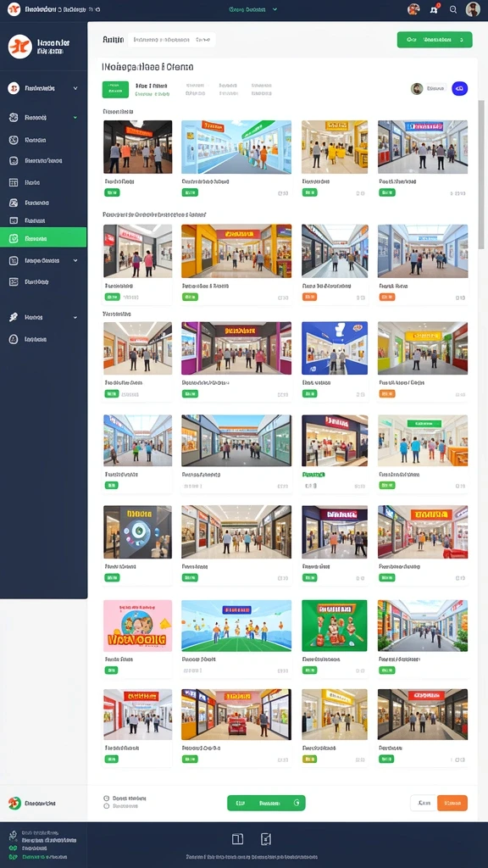This screenshot has height=868, width=488.
Task: Click the orange button at bottom right
Action: [x=452, y=803]
